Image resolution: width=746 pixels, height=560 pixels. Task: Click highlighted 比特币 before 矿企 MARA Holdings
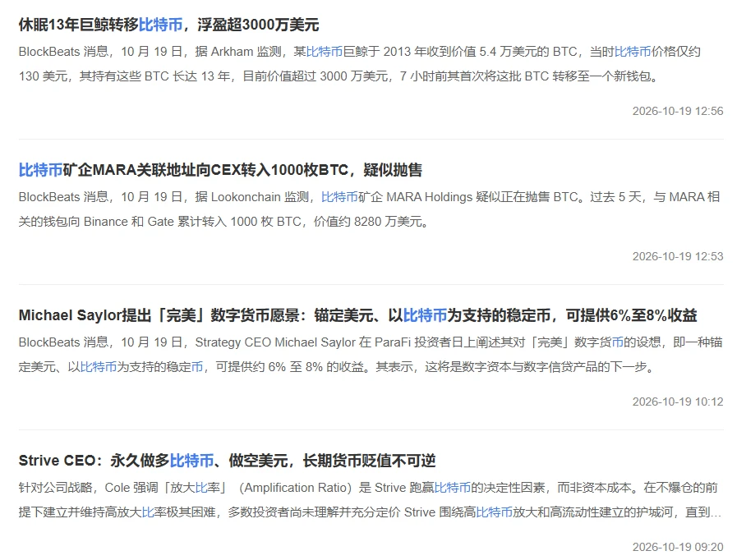(x=339, y=197)
